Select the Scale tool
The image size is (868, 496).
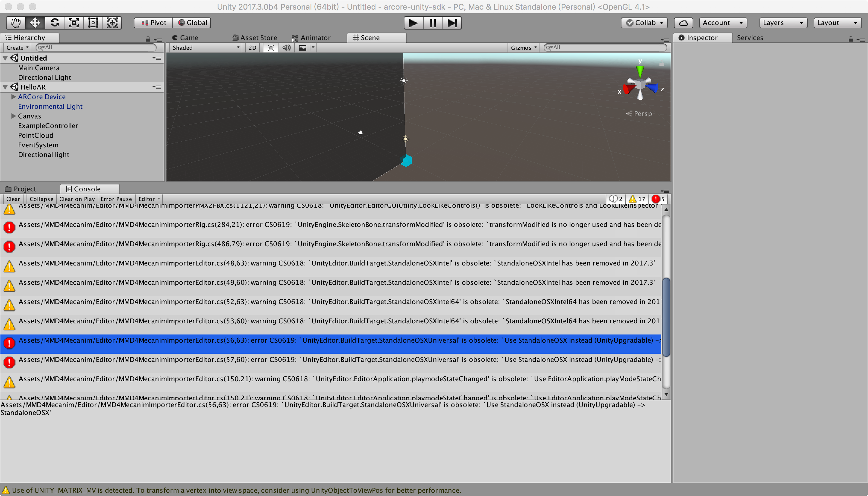click(x=74, y=23)
